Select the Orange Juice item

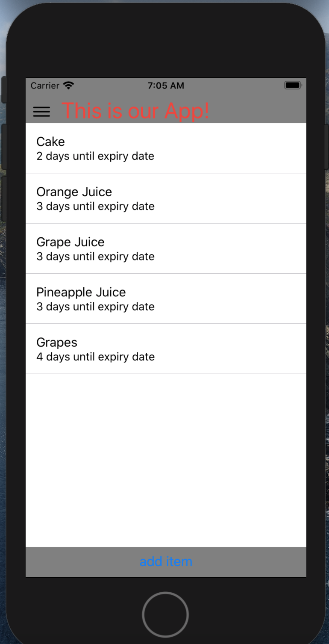[x=166, y=198]
